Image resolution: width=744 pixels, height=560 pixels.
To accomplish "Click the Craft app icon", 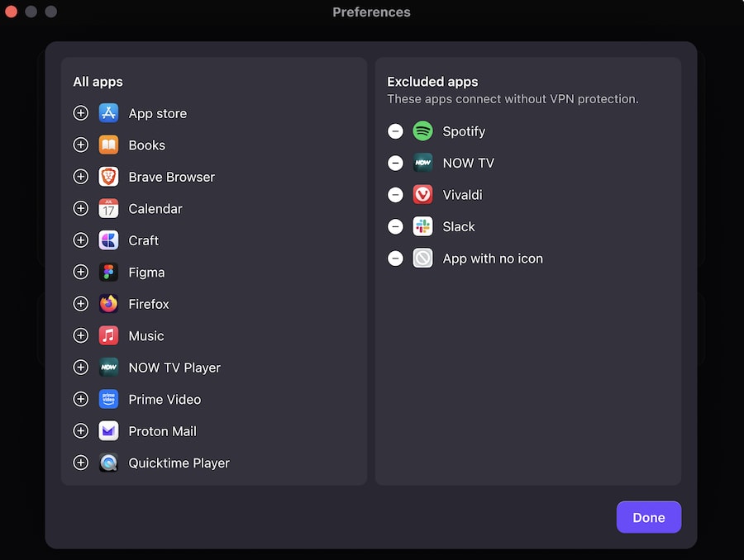I will coord(108,240).
